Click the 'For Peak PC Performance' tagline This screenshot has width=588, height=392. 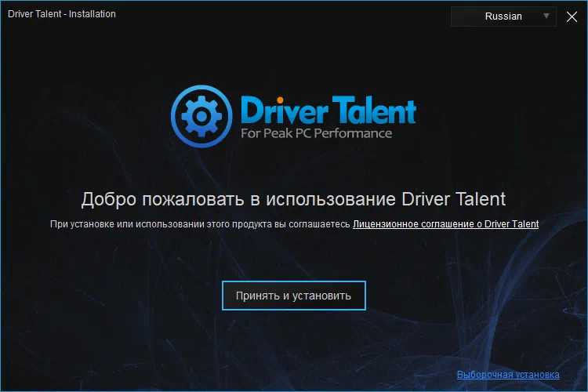(317, 133)
